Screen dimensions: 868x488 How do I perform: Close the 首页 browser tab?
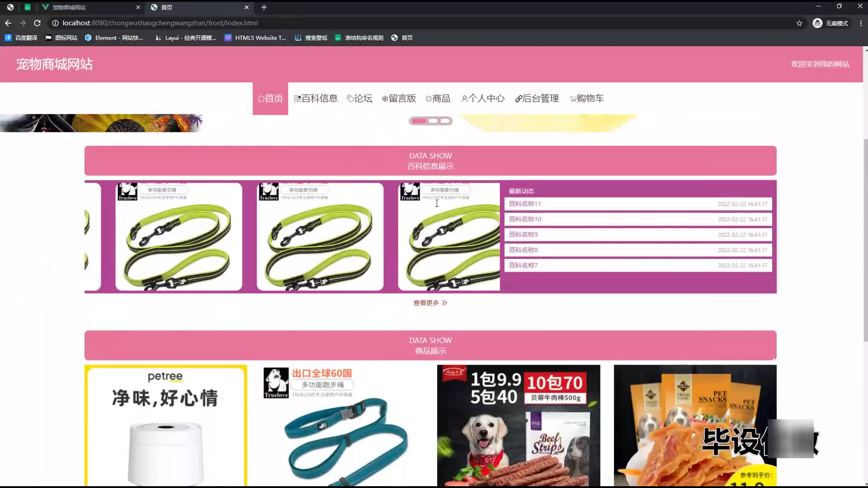(x=246, y=7)
